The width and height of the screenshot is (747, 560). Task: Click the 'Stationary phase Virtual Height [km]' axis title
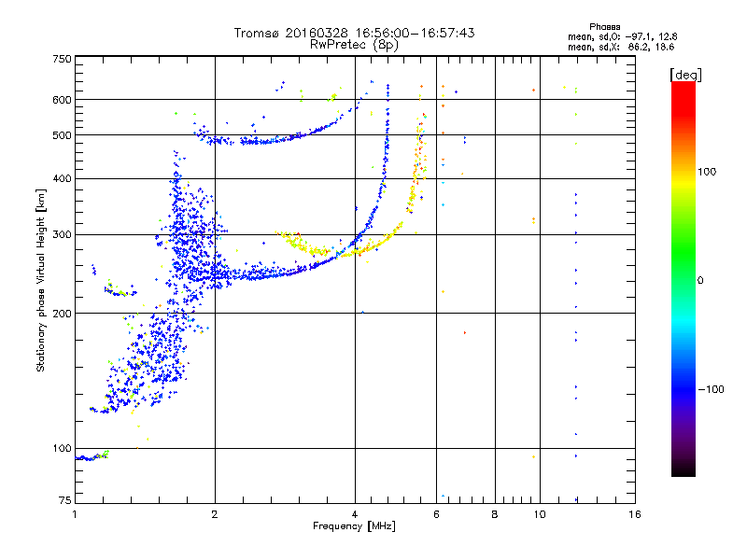tap(41, 280)
